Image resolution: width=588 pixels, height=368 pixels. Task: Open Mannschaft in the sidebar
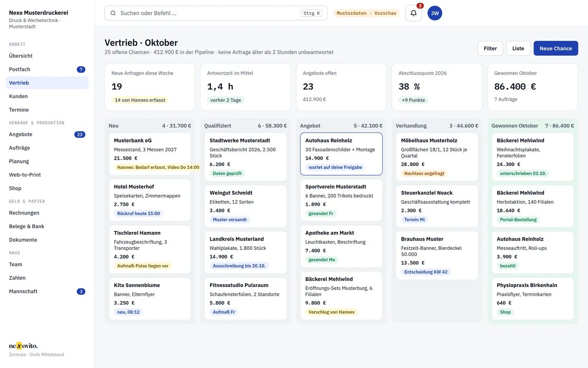tap(47, 291)
